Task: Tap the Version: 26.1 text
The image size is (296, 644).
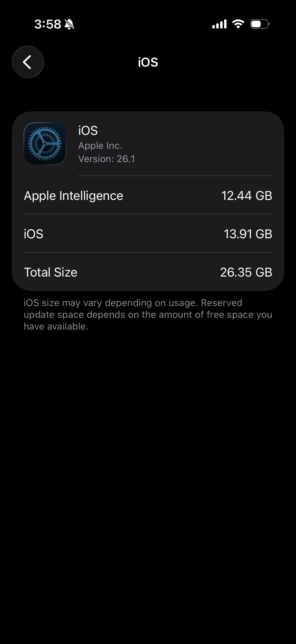Action: coord(106,159)
